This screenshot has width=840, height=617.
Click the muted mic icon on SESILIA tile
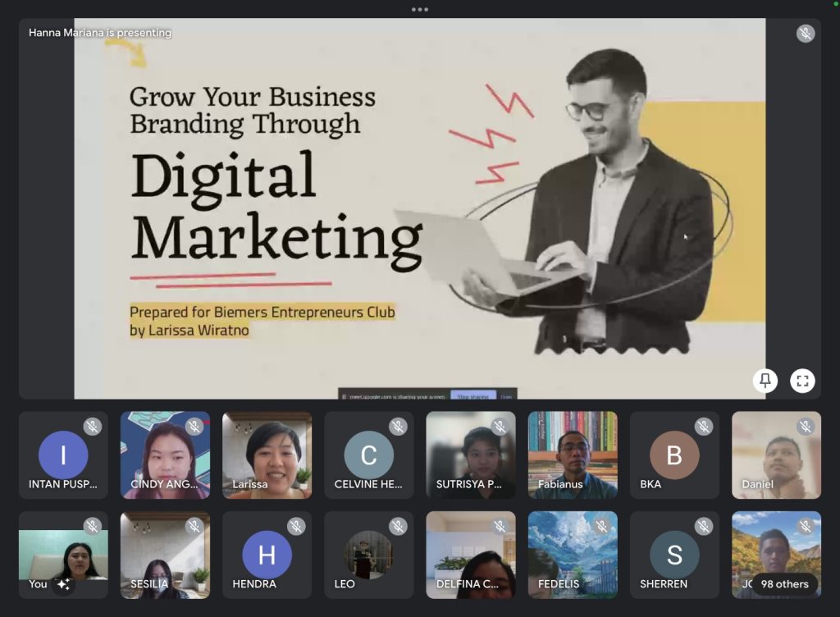(x=194, y=527)
